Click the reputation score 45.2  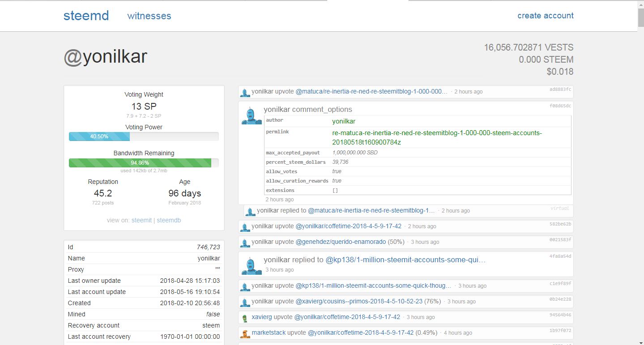103,193
